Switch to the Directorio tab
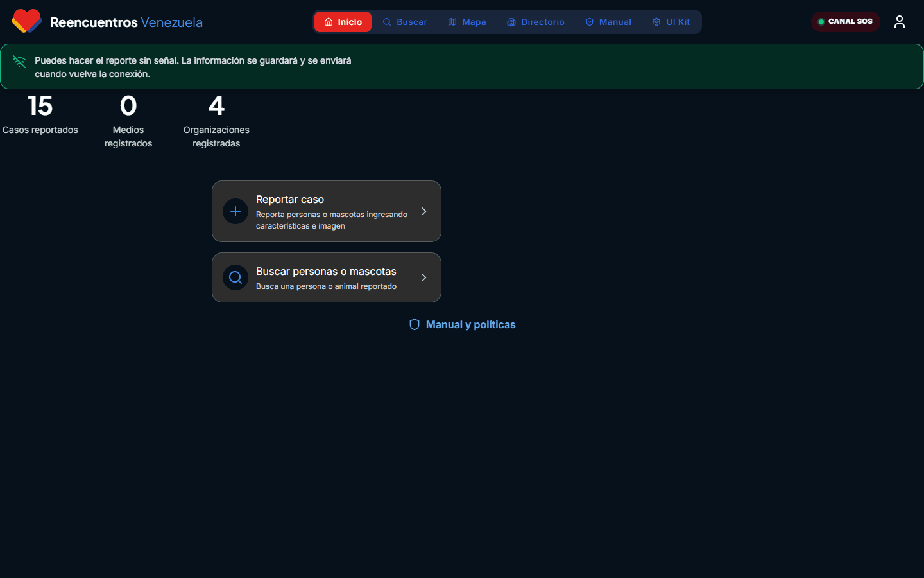Image resolution: width=924 pixels, height=578 pixels. [x=536, y=22]
